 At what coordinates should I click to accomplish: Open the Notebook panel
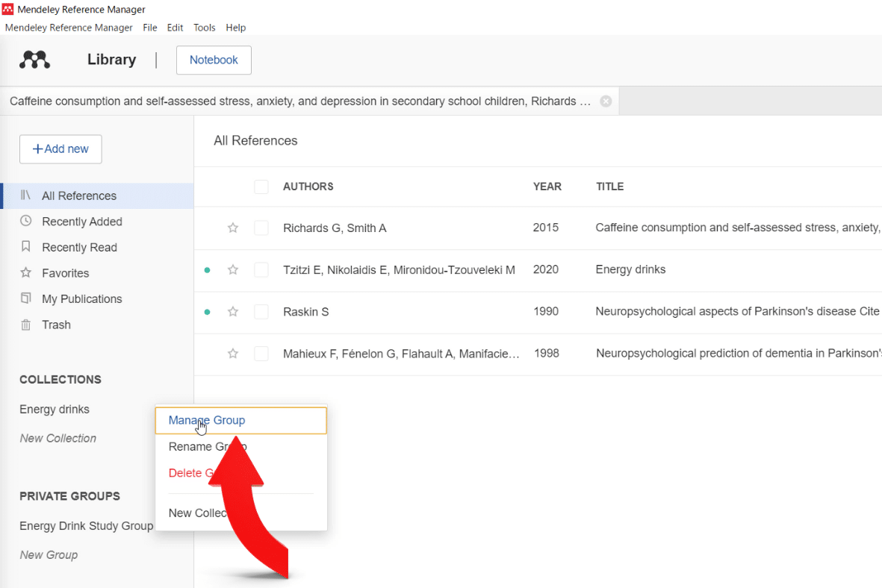click(x=214, y=60)
